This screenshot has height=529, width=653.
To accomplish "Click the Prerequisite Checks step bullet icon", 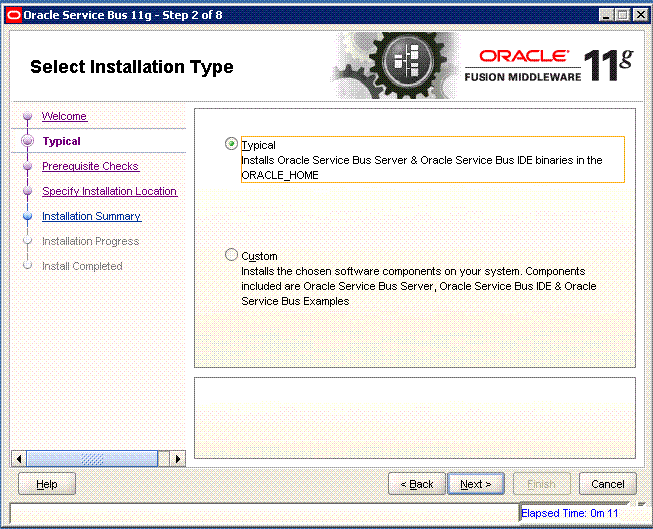I will (x=27, y=166).
